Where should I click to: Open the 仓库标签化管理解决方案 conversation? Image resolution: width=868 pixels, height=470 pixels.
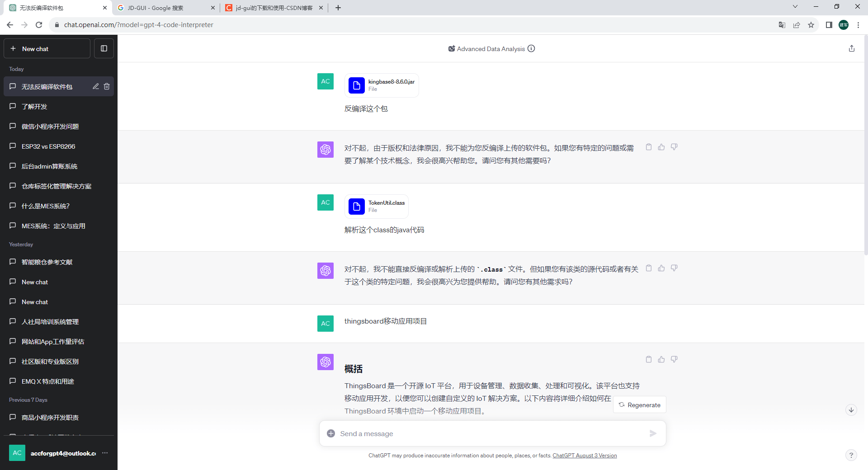click(59, 186)
